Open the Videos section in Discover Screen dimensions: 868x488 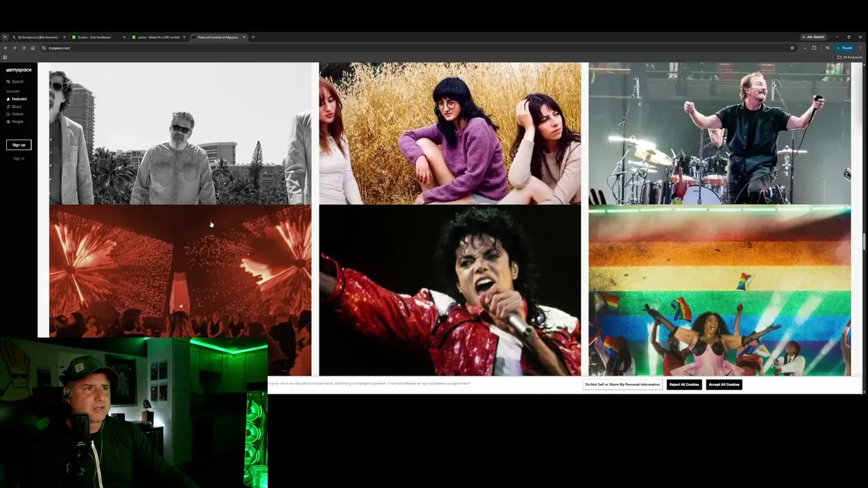click(15, 114)
